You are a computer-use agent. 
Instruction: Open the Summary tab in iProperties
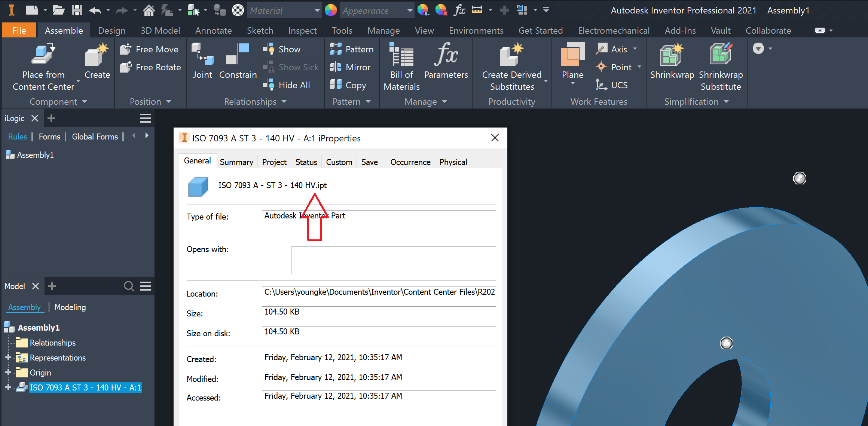[x=236, y=162]
